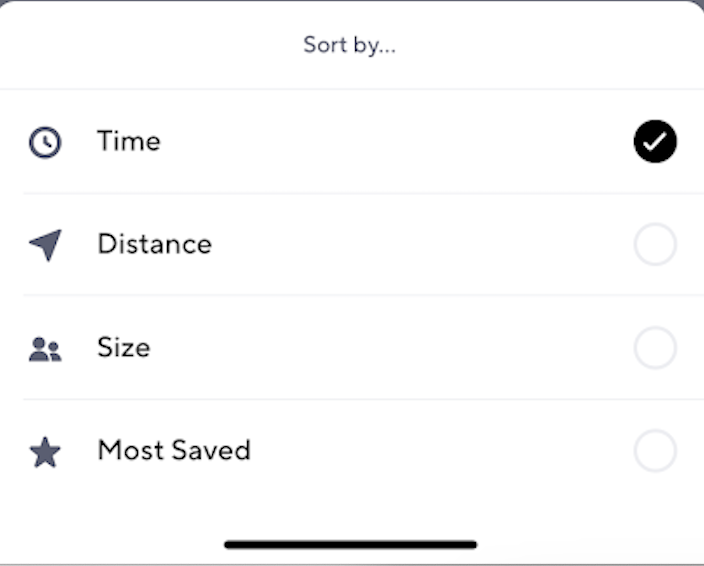Screen dimensions: 704x566
Task: Click the divider line under the Time row
Action: pos(364,193)
